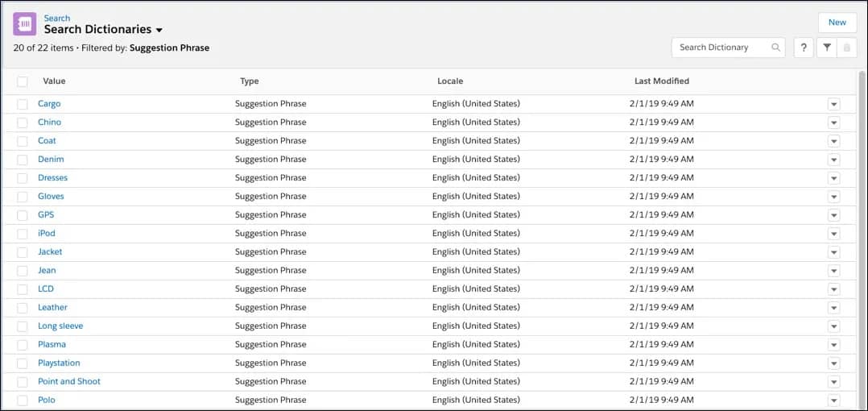Expand the actions menu for Coat row
This screenshot has width=868, height=411.
pos(833,141)
